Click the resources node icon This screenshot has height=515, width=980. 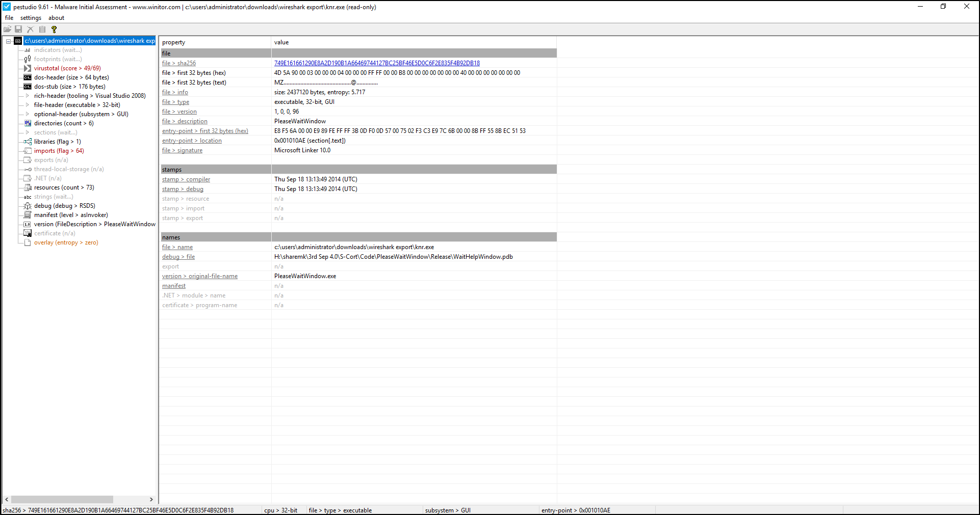(x=28, y=187)
